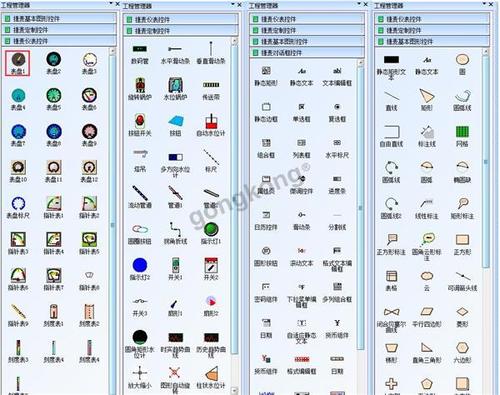
Task: Select the 水位锅炉 water level boiler
Action: [175, 89]
